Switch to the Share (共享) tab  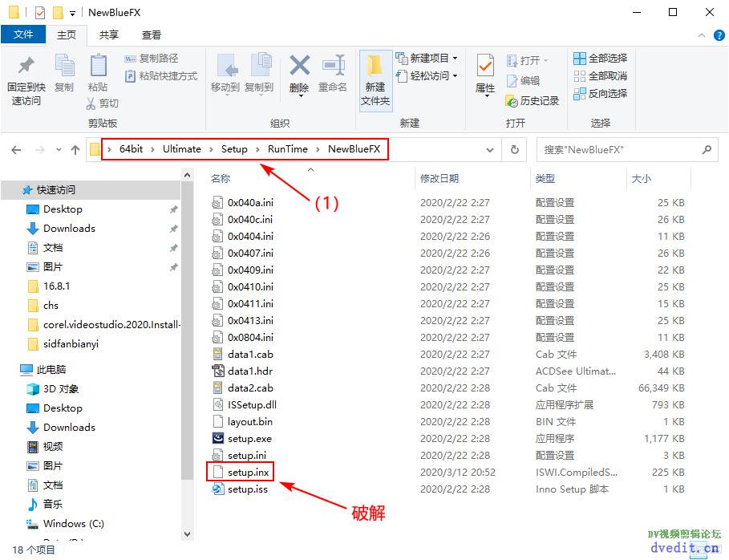click(x=109, y=34)
